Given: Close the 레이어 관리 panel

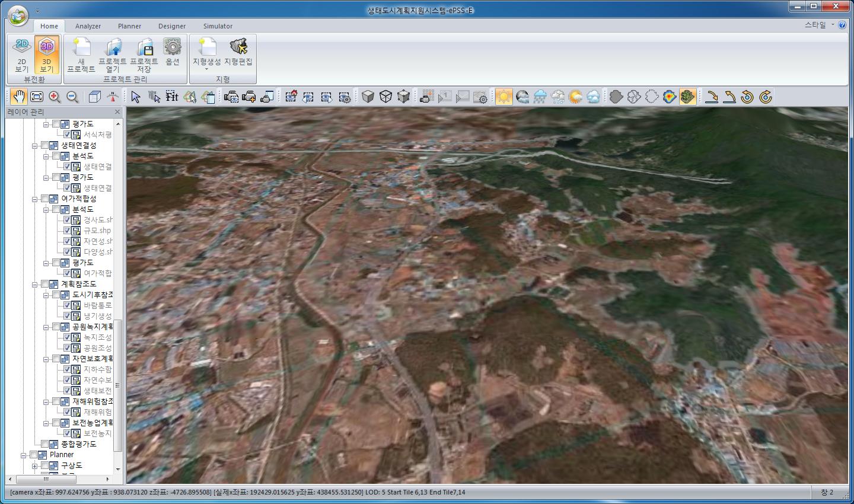Looking at the screenshot, I should point(117,111).
